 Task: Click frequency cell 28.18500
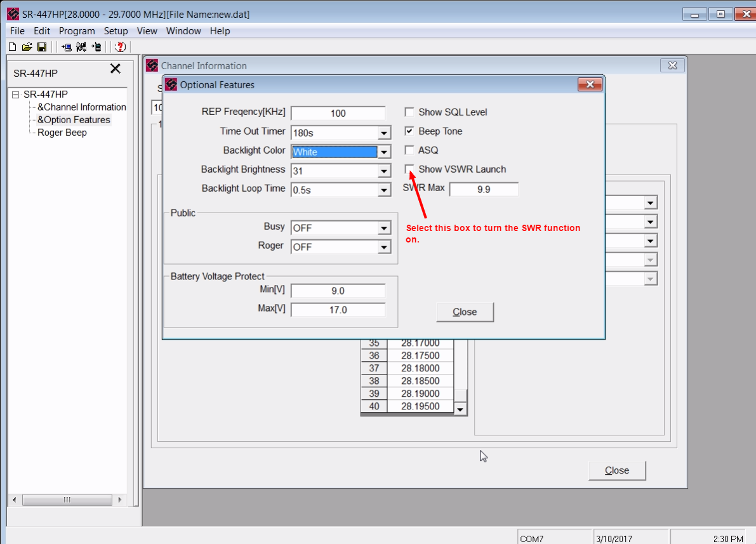pyautogui.click(x=420, y=380)
